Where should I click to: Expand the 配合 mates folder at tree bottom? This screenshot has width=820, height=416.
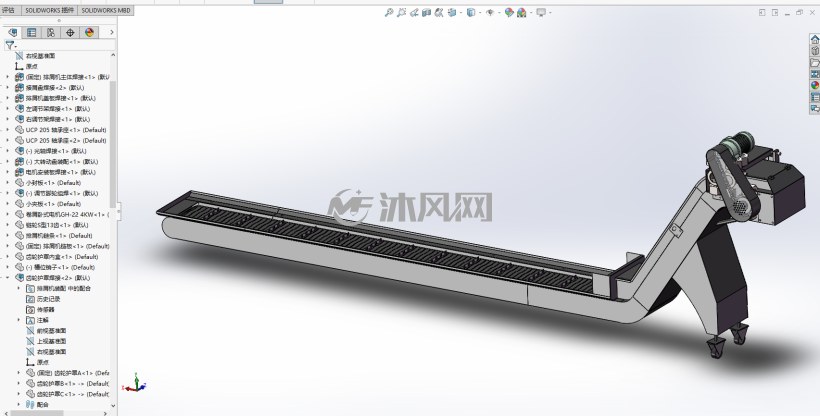click(18, 404)
